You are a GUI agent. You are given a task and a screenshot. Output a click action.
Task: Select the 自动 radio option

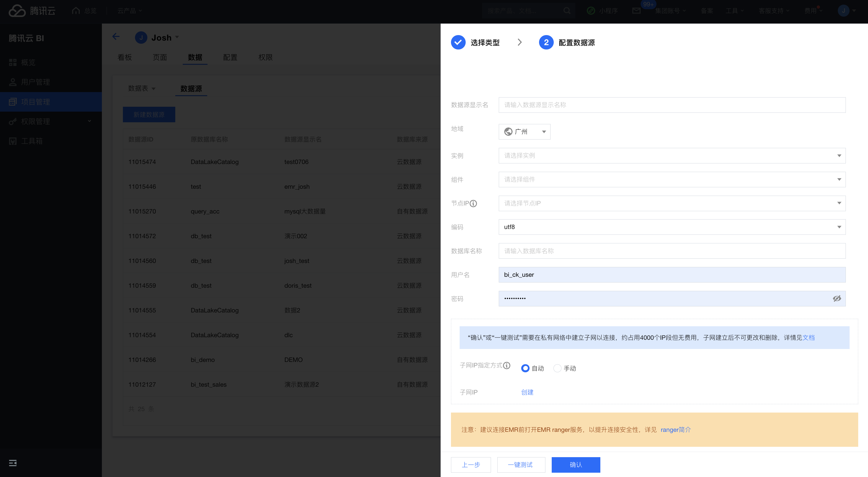(x=525, y=368)
